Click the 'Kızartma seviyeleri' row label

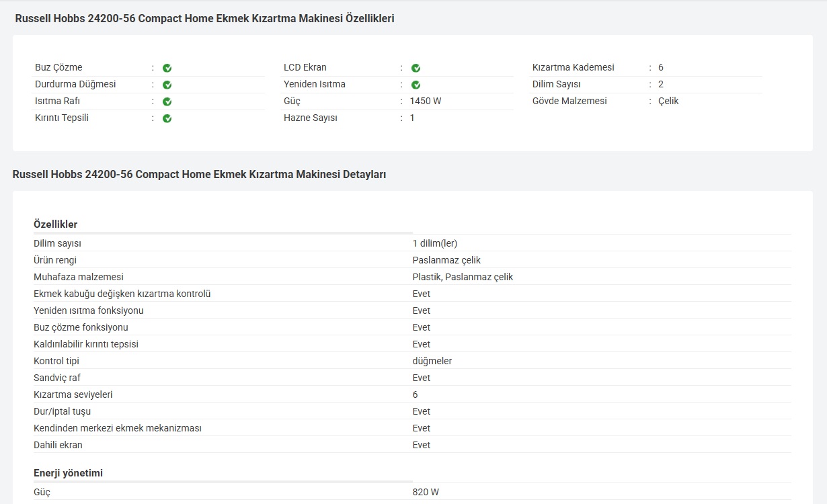(73, 394)
